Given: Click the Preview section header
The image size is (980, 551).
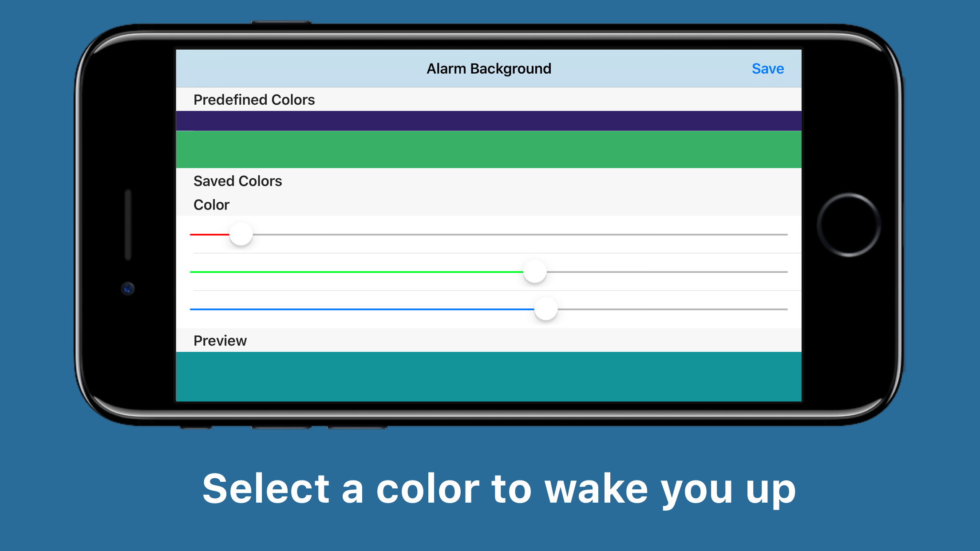Looking at the screenshot, I should tap(220, 340).
